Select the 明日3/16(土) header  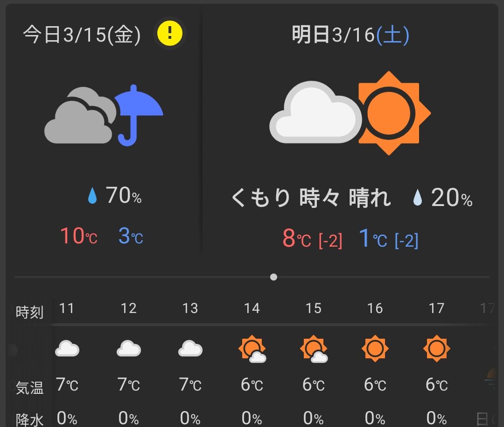350,35
